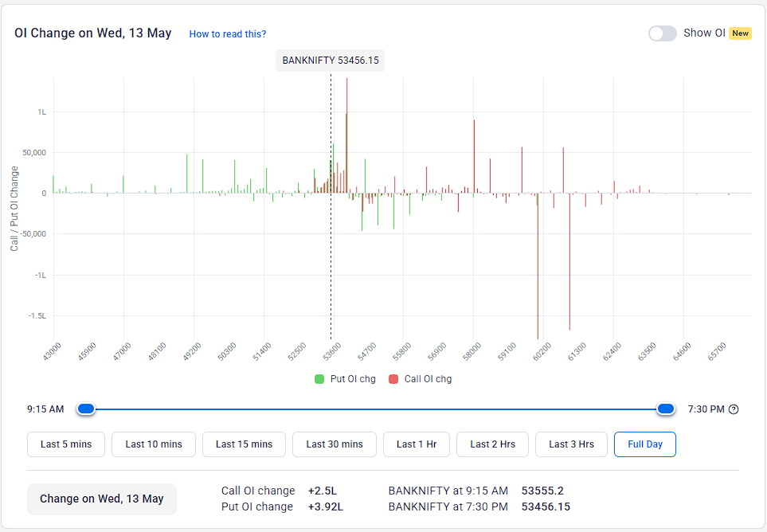Open the How to read this? link
767x532 pixels.
coord(228,33)
